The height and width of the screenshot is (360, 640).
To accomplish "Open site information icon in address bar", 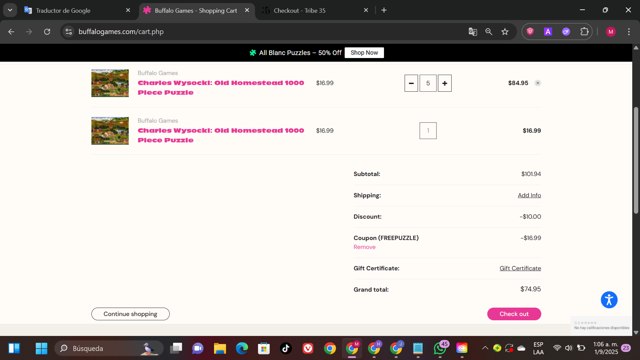I will coord(69,31).
